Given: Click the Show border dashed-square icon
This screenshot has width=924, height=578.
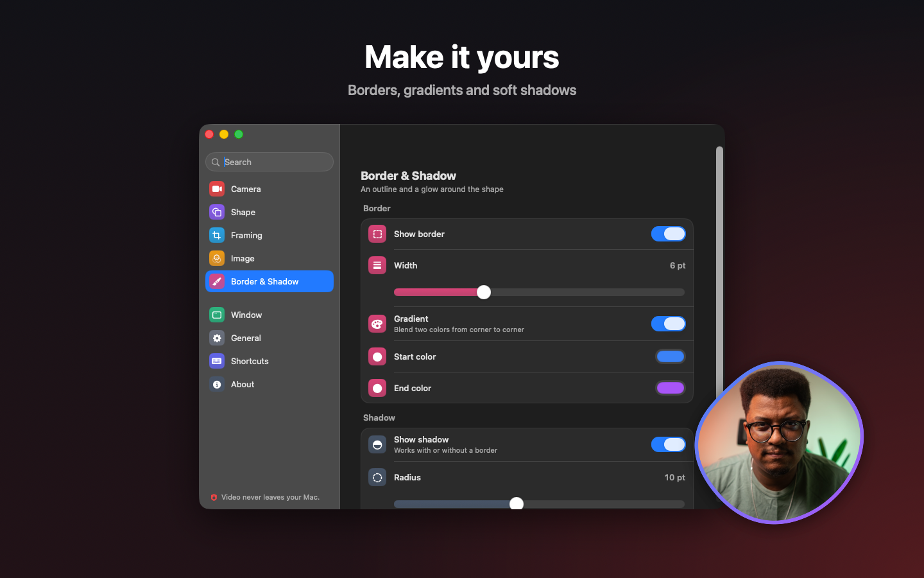Looking at the screenshot, I should click(x=377, y=234).
